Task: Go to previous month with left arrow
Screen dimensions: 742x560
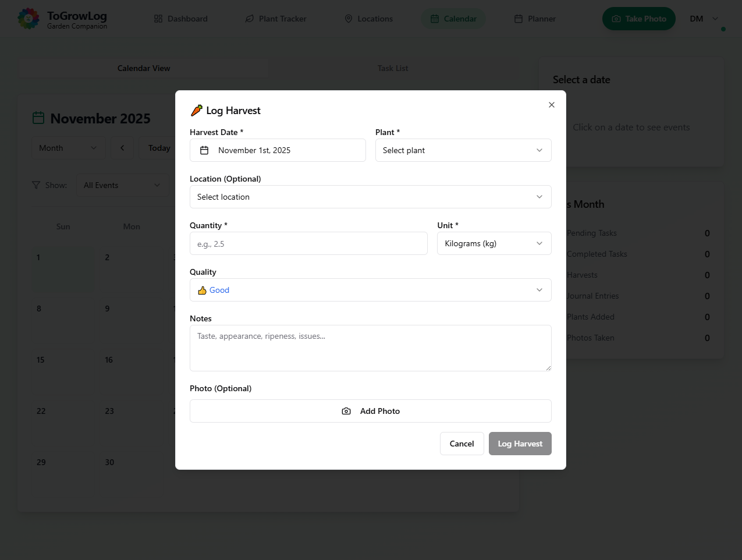Action: 122,148
